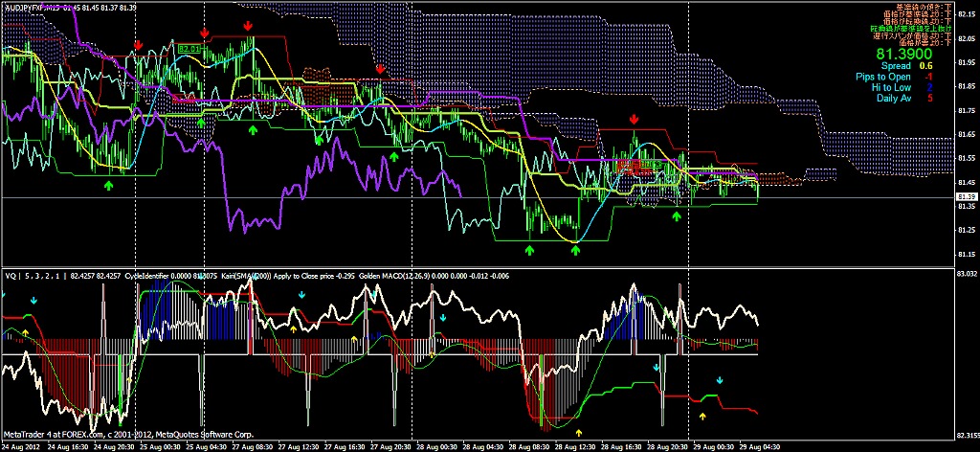This screenshot has height=452, width=980.
Task: Select the third green up arrow from left
Action: [x=253, y=130]
